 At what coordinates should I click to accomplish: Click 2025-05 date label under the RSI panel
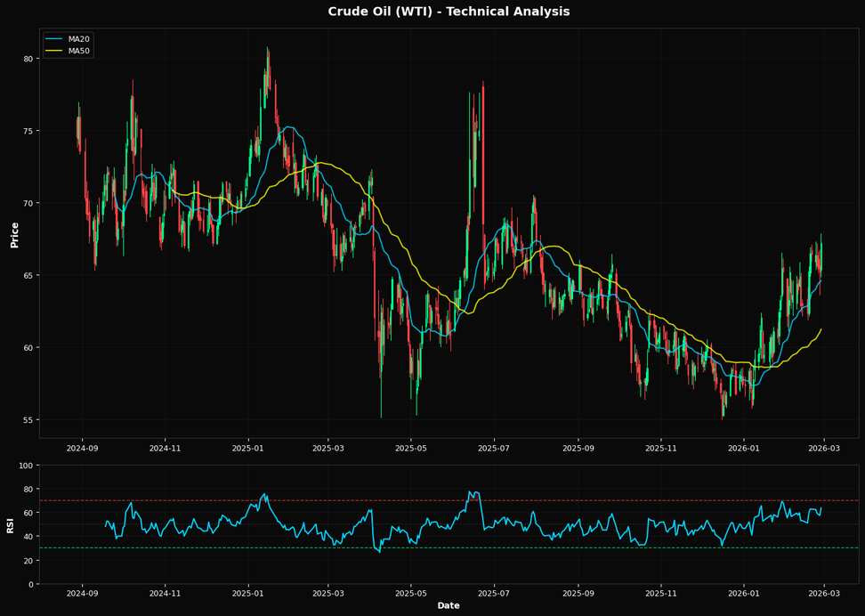point(410,595)
